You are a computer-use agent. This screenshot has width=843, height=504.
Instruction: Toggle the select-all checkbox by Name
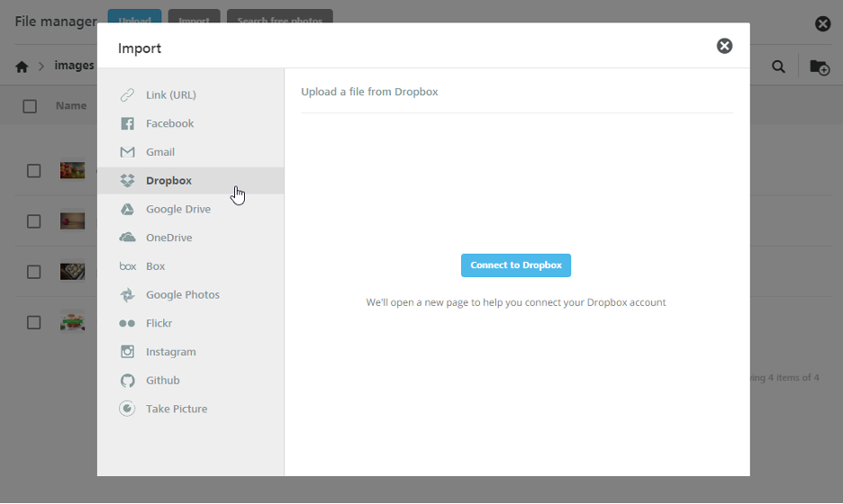point(30,106)
